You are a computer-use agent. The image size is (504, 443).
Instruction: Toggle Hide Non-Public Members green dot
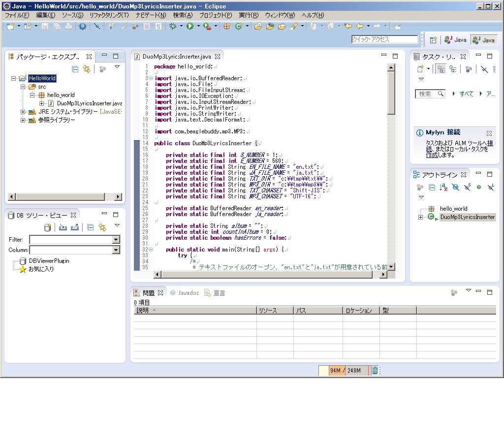click(479, 187)
